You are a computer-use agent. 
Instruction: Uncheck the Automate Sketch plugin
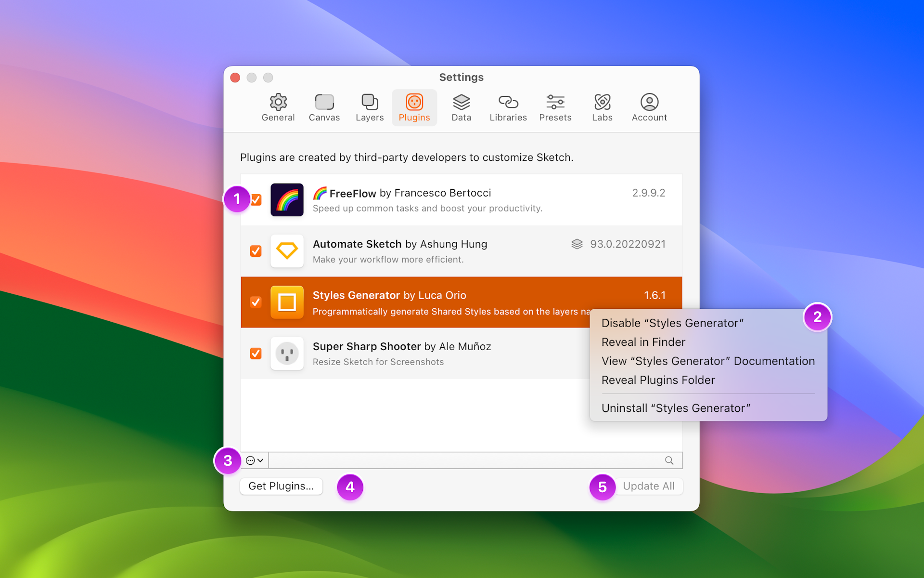[x=256, y=251]
